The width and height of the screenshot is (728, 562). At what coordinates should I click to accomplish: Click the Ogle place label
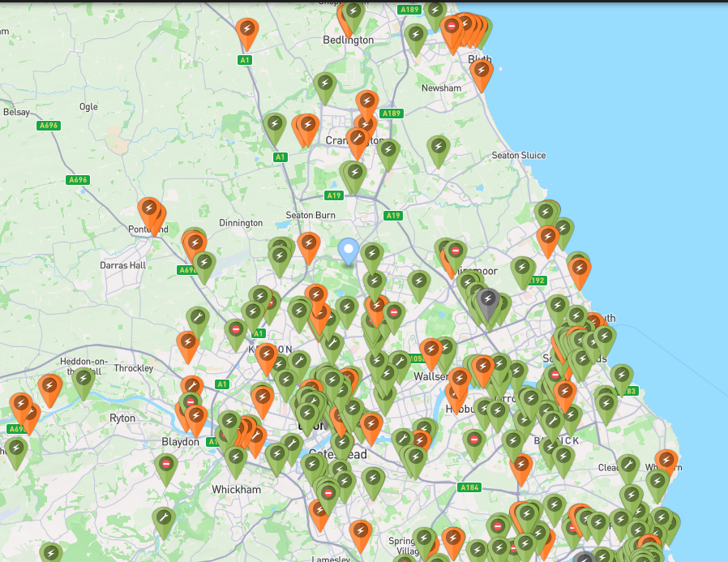88,107
